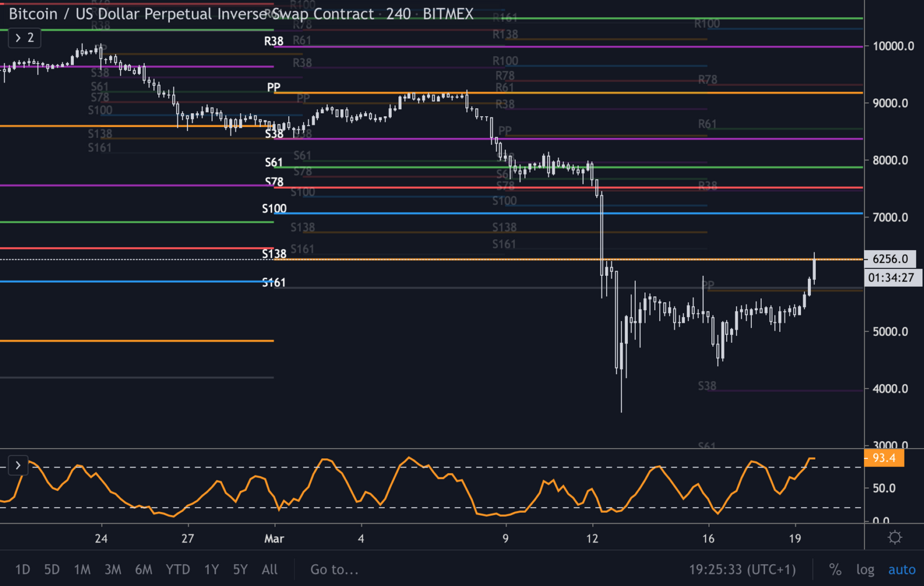Image resolution: width=924 pixels, height=586 pixels.
Task: Expand the oscillator pane legend arrow
Action: (x=18, y=465)
